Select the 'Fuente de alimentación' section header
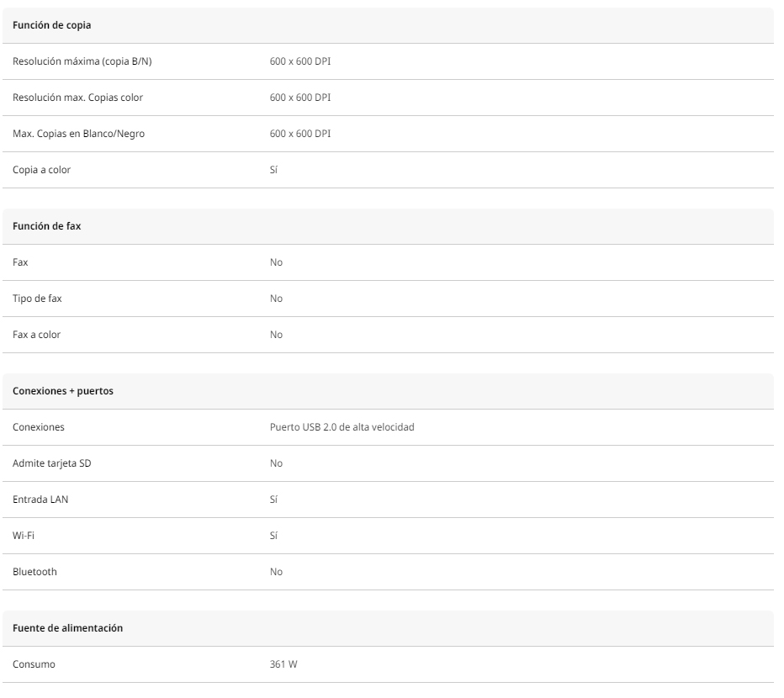The height and width of the screenshot is (698, 784). (x=67, y=628)
